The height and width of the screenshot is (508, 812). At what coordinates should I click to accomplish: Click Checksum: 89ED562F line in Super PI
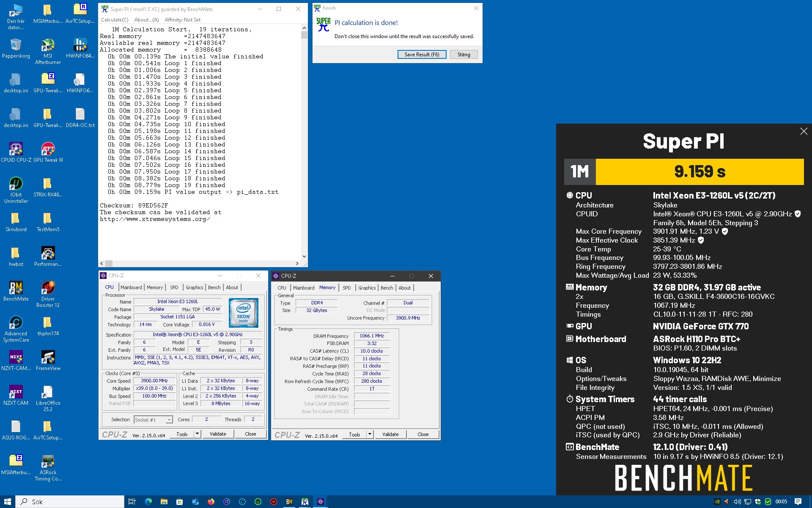pyautogui.click(x=134, y=206)
